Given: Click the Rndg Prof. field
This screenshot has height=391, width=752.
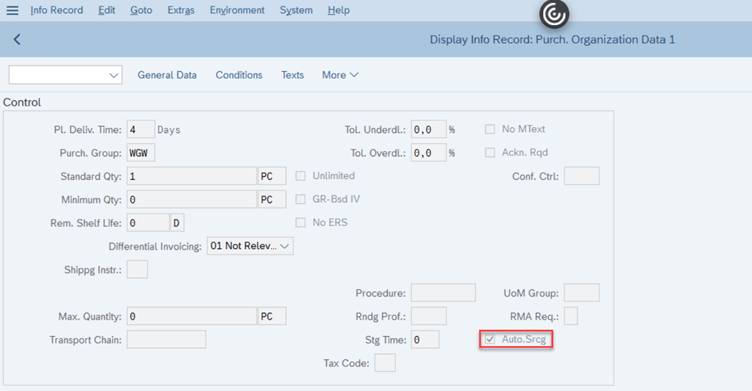Looking at the screenshot, I should tap(429, 316).
